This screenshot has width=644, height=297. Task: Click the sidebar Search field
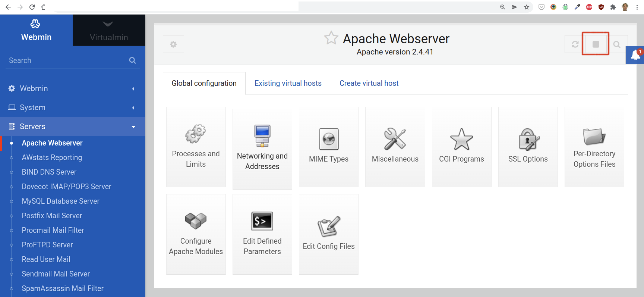click(67, 60)
